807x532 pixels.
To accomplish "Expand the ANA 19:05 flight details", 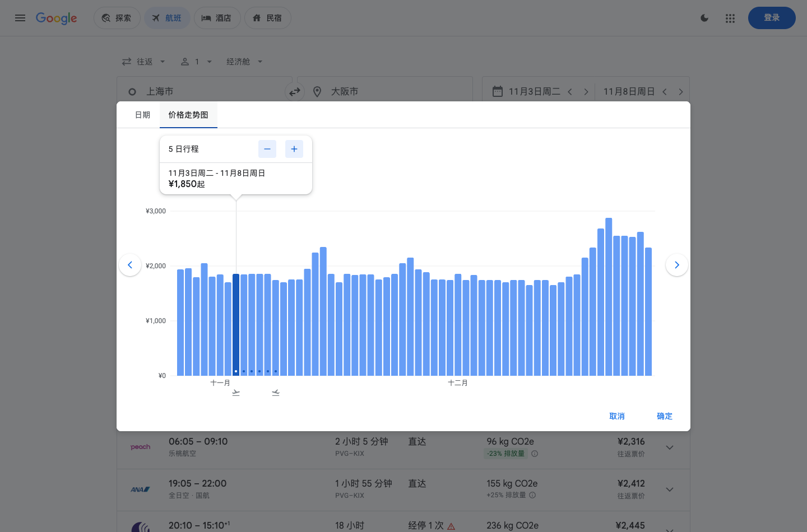I will [670, 489].
